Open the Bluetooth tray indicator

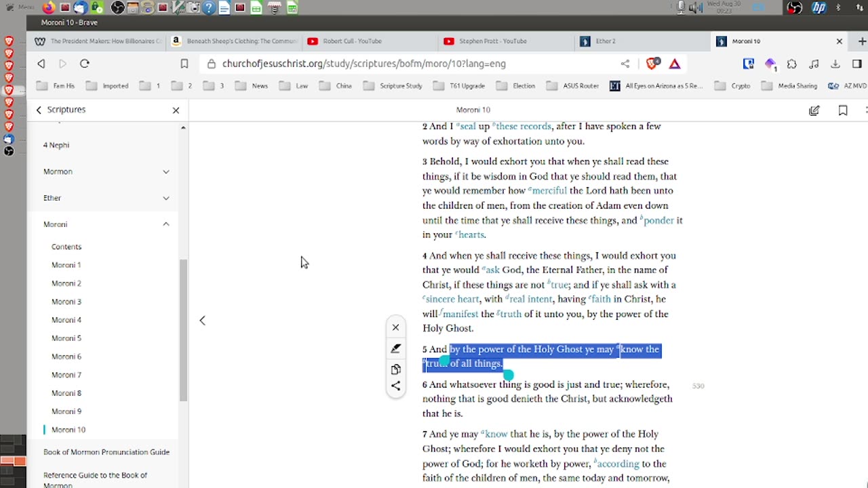839,7
